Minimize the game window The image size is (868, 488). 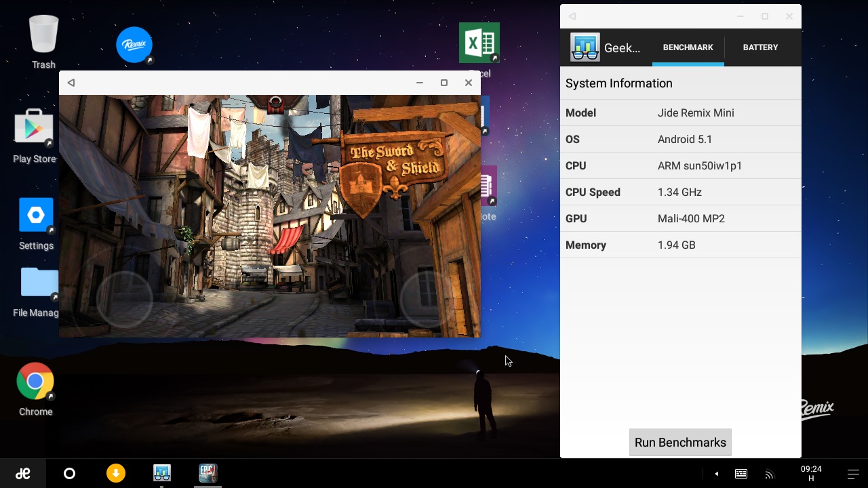click(420, 83)
